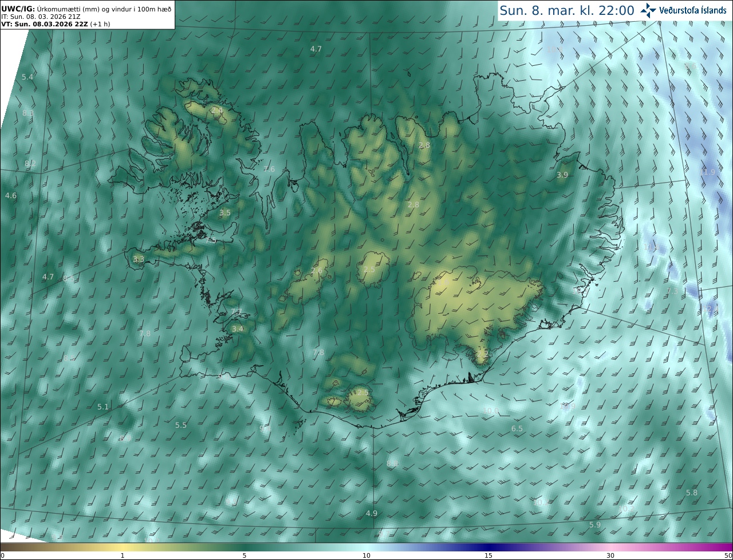Click the 8.2 value at the west edge
Viewport: 733px width, 560px height.
[30, 164]
